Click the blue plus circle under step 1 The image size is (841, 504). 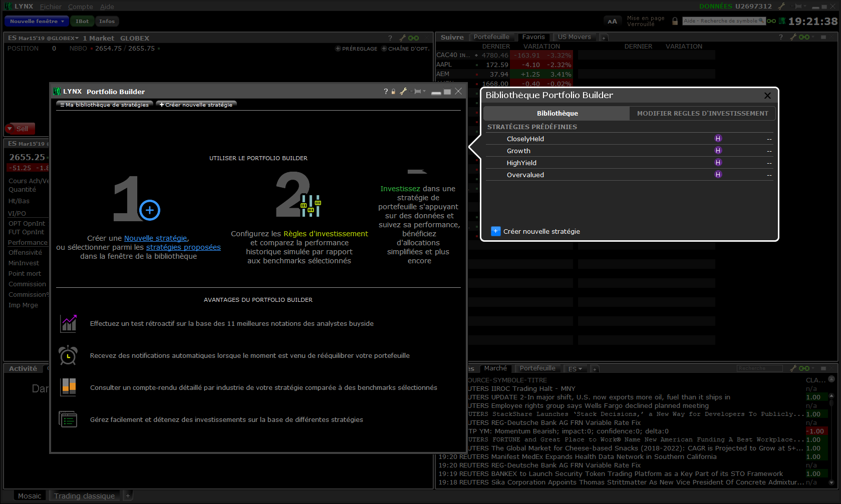(x=150, y=210)
